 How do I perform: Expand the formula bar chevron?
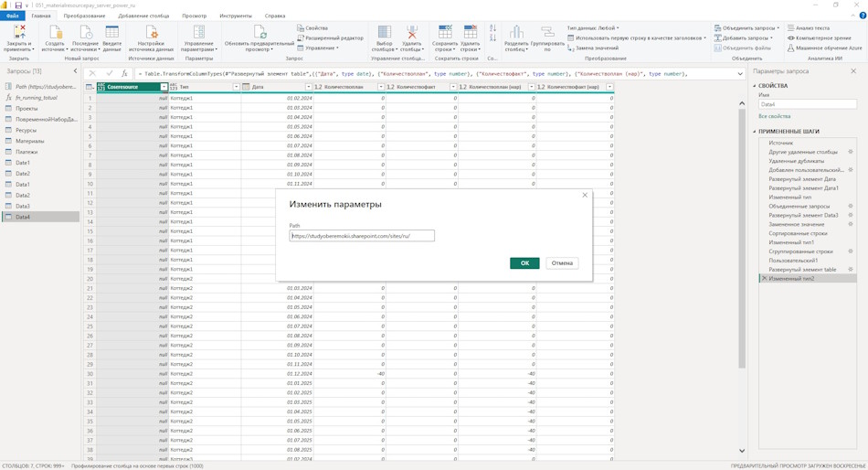740,74
